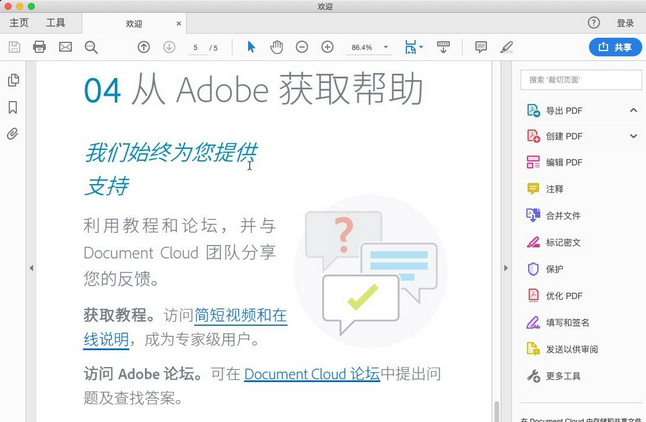Screen dimensions: 646x422
Task: Click the blue 共享 share button
Action: (x=615, y=47)
